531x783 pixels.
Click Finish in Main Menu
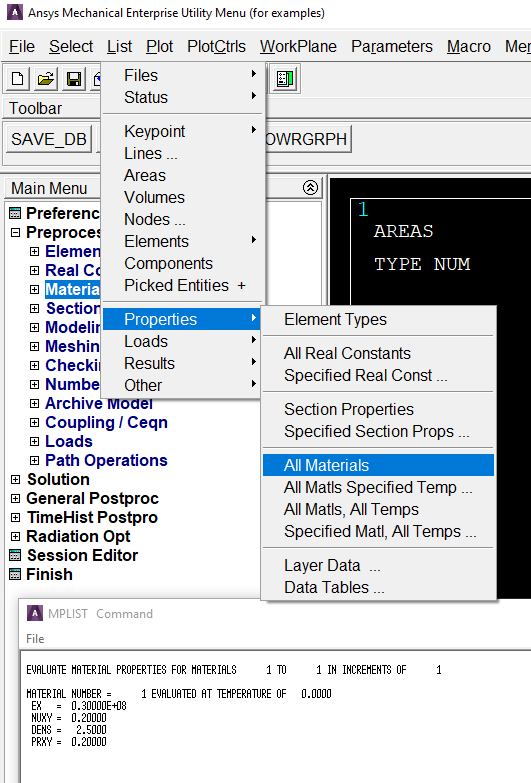point(49,574)
